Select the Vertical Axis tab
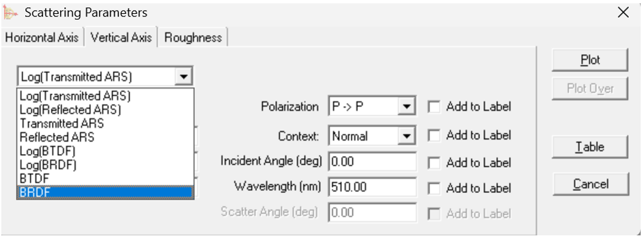 pos(121,37)
